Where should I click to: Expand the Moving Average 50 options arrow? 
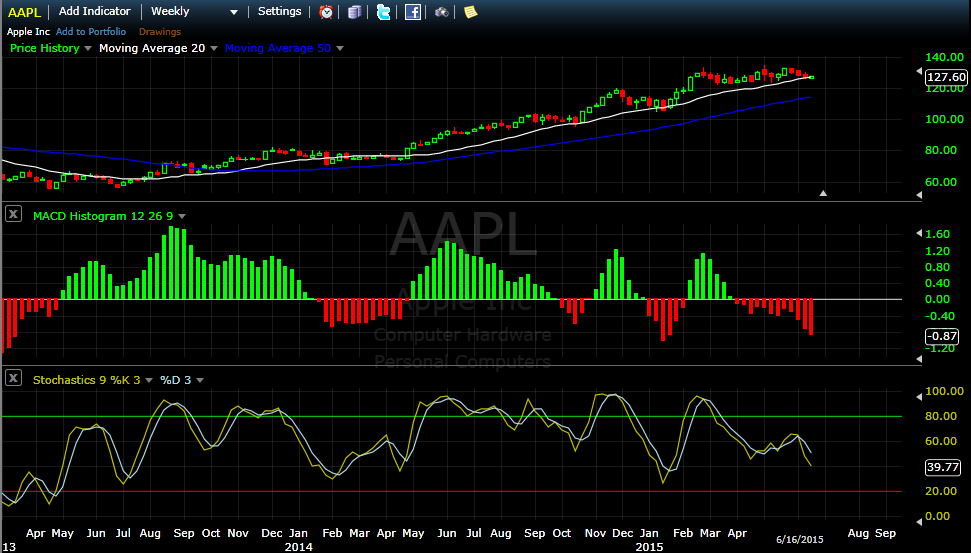[x=339, y=48]
